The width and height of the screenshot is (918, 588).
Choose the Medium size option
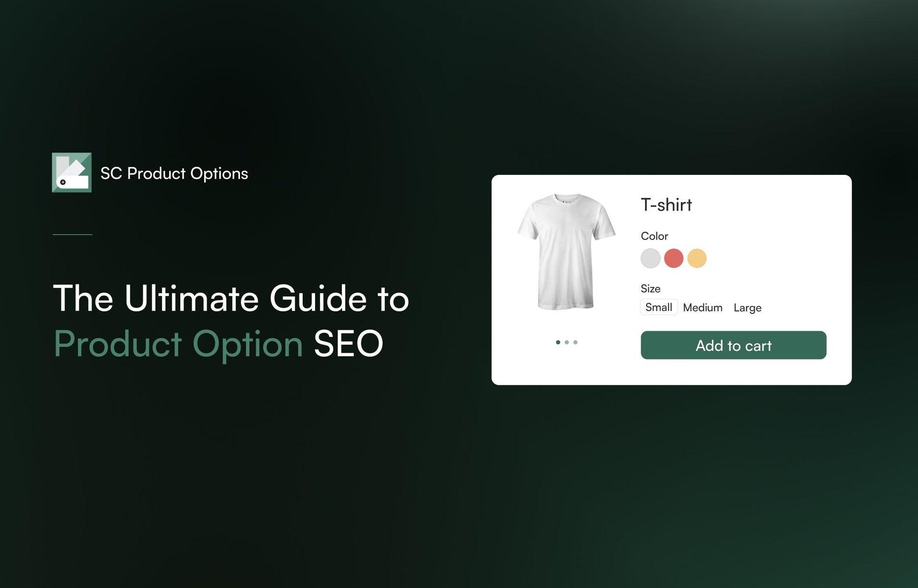click(x=702, y=308)
